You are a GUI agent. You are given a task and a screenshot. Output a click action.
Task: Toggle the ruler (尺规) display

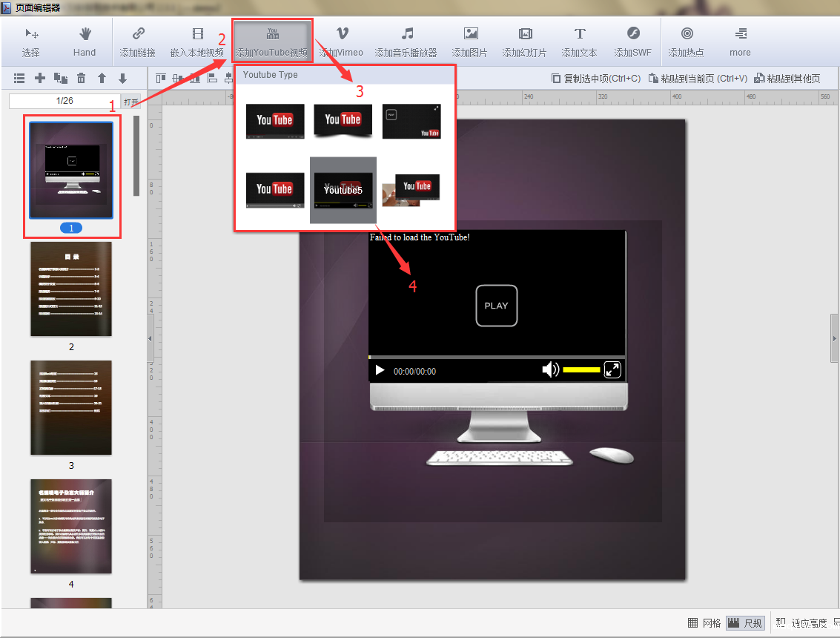[x=745, y=622]
